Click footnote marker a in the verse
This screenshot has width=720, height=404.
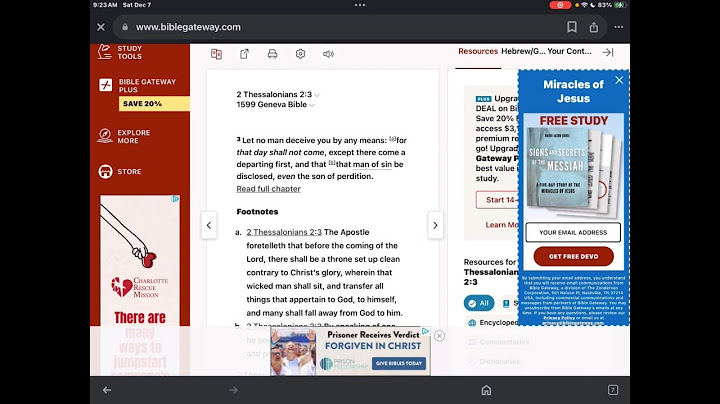pyautogui.click(x=393, y=139)
